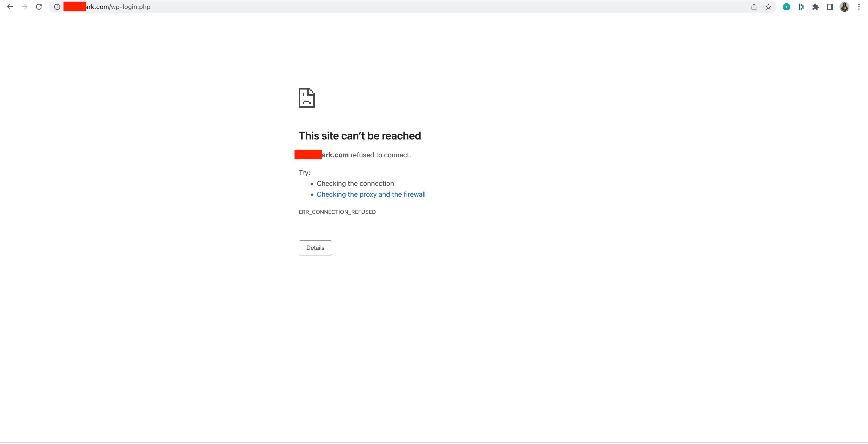
Task: Click 'This site can't be reached' heading
Action: (x=360, y=136)
